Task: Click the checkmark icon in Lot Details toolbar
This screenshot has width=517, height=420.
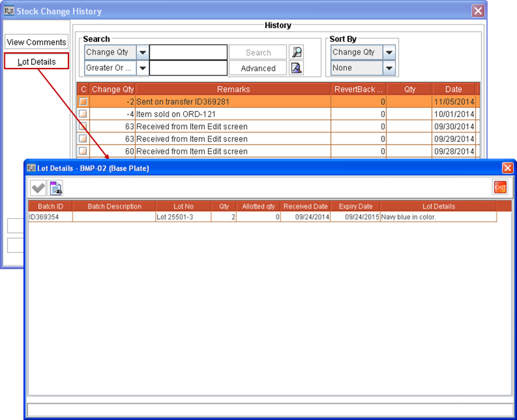Action: click(x=38, y=188)
